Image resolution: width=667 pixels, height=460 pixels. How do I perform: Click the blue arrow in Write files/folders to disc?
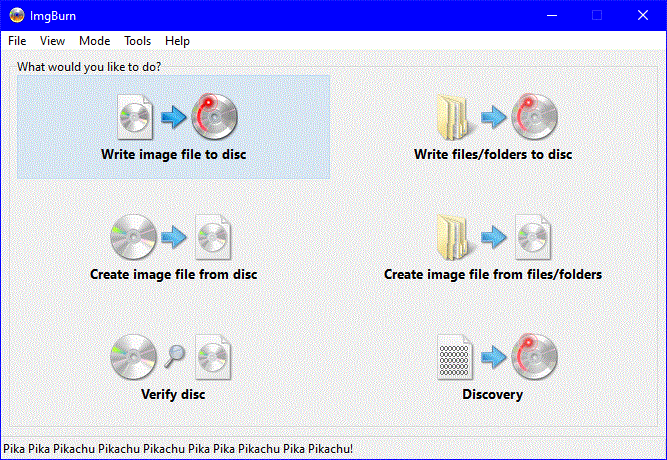click(493, 117)
